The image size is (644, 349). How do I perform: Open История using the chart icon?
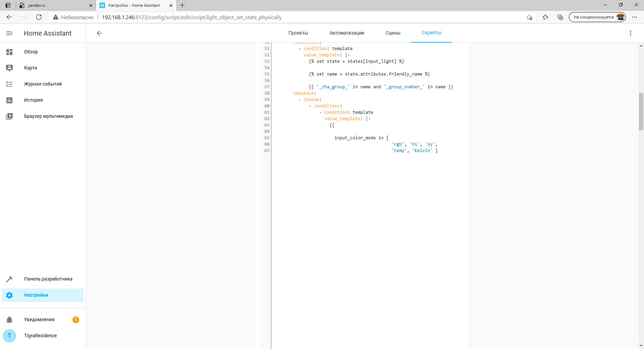[x=9, y=100]
